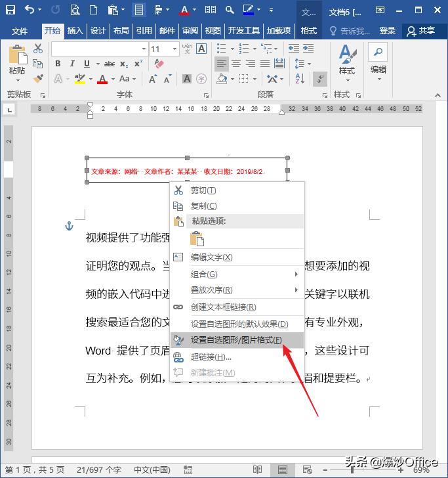
Task: Click the object anchor icon in margin
Action: point(70,226)
